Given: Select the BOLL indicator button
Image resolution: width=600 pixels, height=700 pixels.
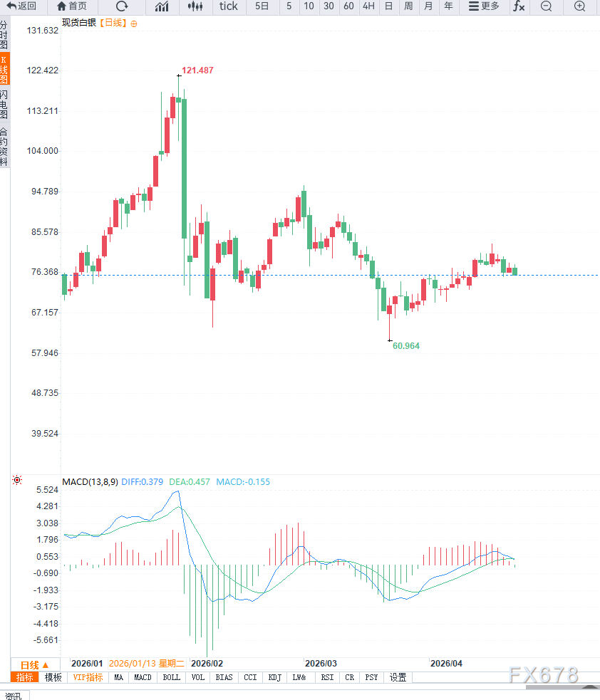Looking at the screenshot, I should [172, 677].
